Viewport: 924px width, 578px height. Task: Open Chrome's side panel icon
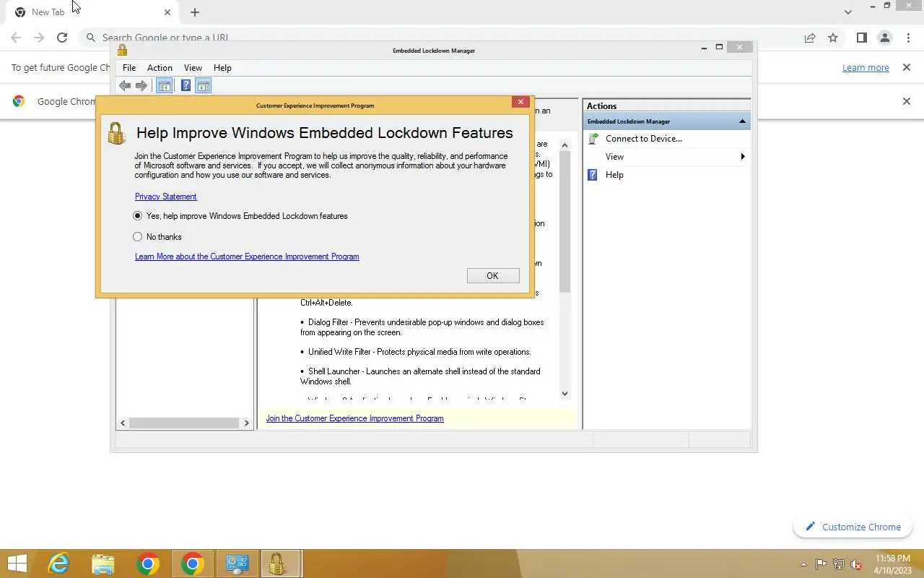861,38
